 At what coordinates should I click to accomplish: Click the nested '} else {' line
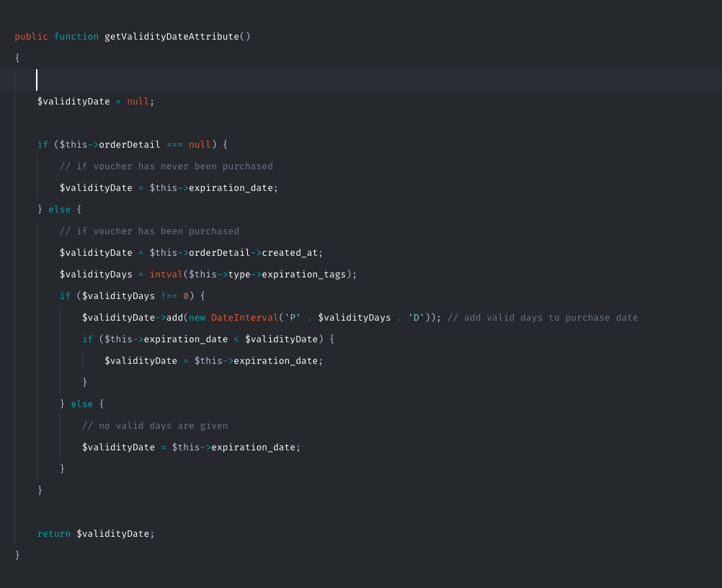[82, 404]
